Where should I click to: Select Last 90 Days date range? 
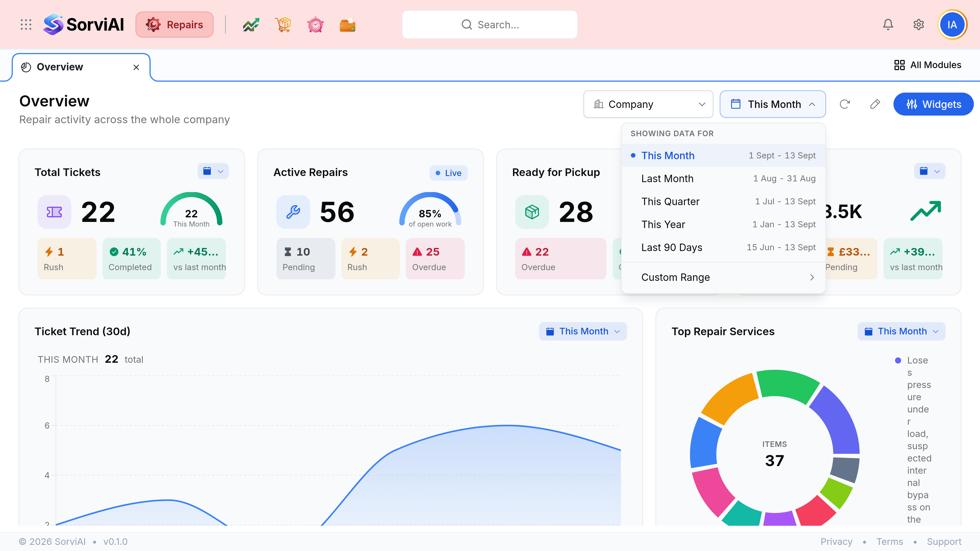click(723, 247)
